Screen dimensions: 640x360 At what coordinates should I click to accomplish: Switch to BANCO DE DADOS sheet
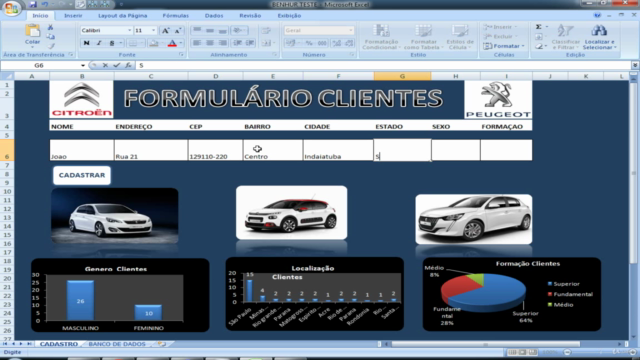tap(117, 344)
